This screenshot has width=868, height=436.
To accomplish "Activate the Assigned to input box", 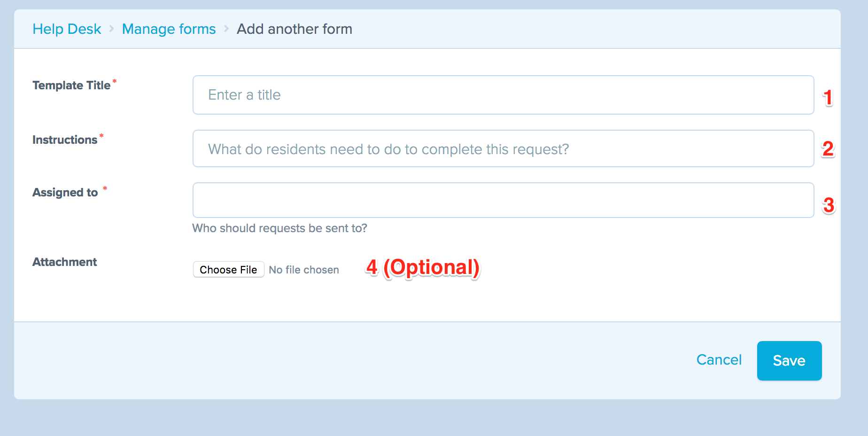I will point(503,200).
